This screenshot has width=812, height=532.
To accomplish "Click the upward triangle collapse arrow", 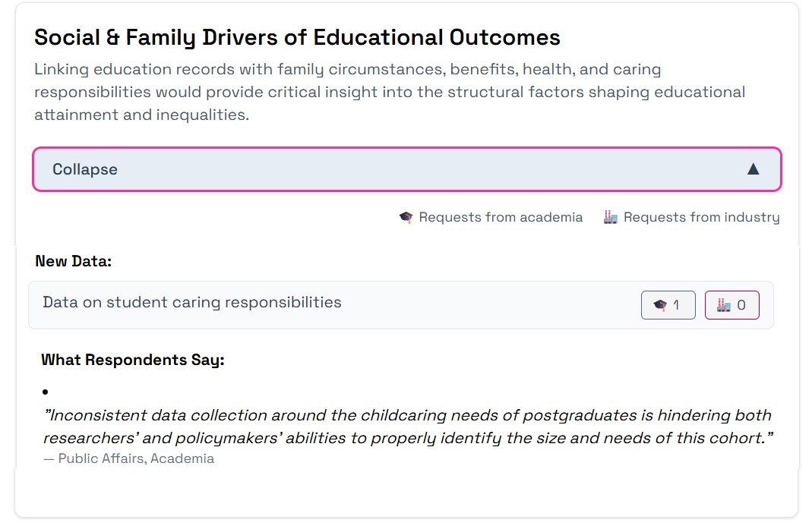I will tap(754, 169).
